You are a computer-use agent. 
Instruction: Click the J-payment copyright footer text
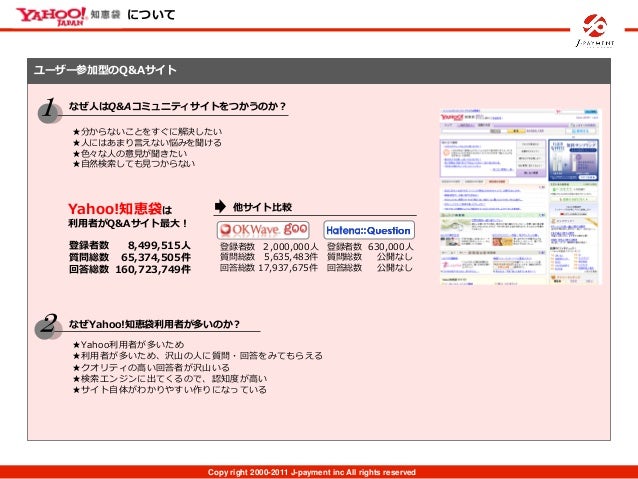(x=312, y=472)
